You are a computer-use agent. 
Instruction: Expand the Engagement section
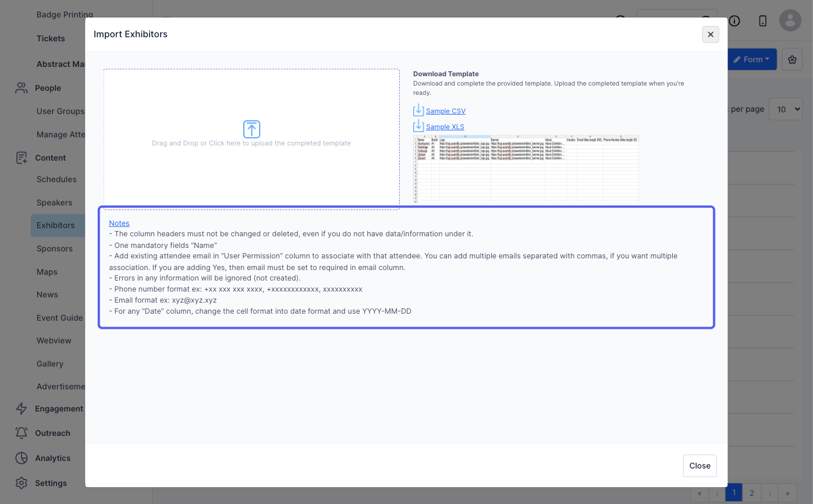click(x=59, y=409)
